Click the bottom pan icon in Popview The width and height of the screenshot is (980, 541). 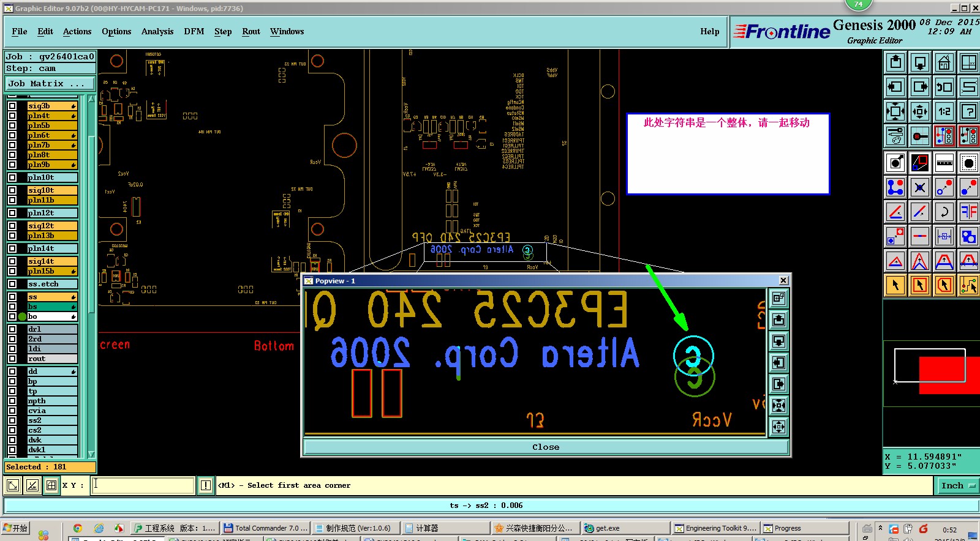pyautogui.click(x=778, y=427)
